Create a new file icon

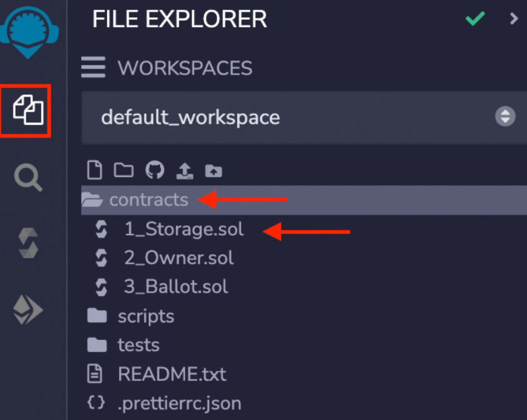pyautogui.click(x=95, y=170)
